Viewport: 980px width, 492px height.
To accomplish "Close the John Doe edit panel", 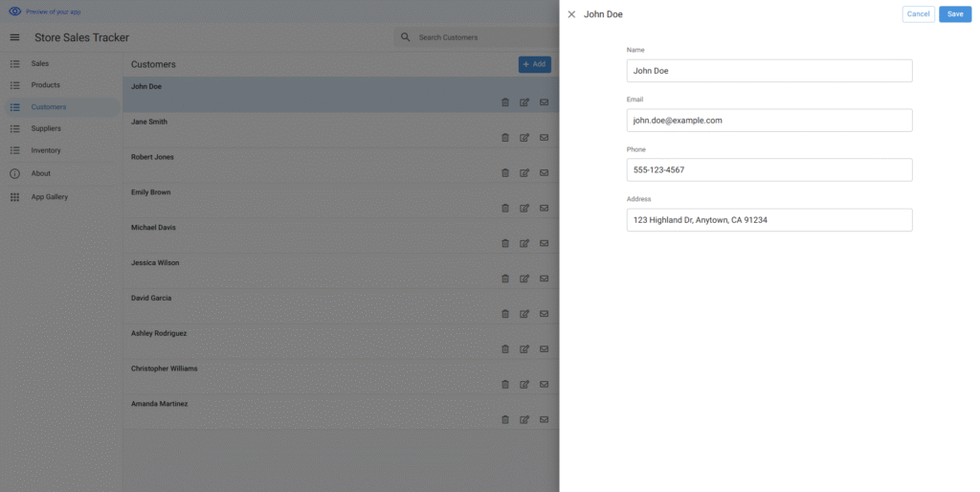I will point(571,14).
